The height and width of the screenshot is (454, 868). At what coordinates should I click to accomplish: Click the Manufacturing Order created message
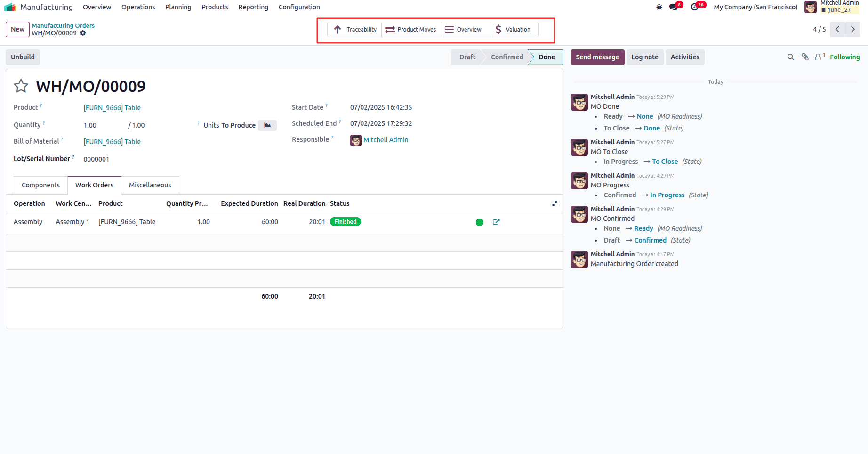point(634,264)
